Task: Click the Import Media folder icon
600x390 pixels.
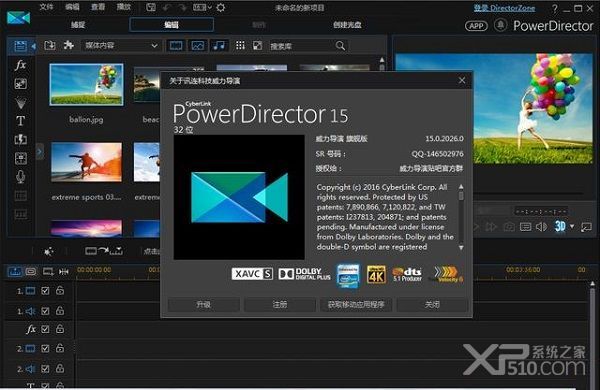Action: pyautogui.click(x=50, y=46)
